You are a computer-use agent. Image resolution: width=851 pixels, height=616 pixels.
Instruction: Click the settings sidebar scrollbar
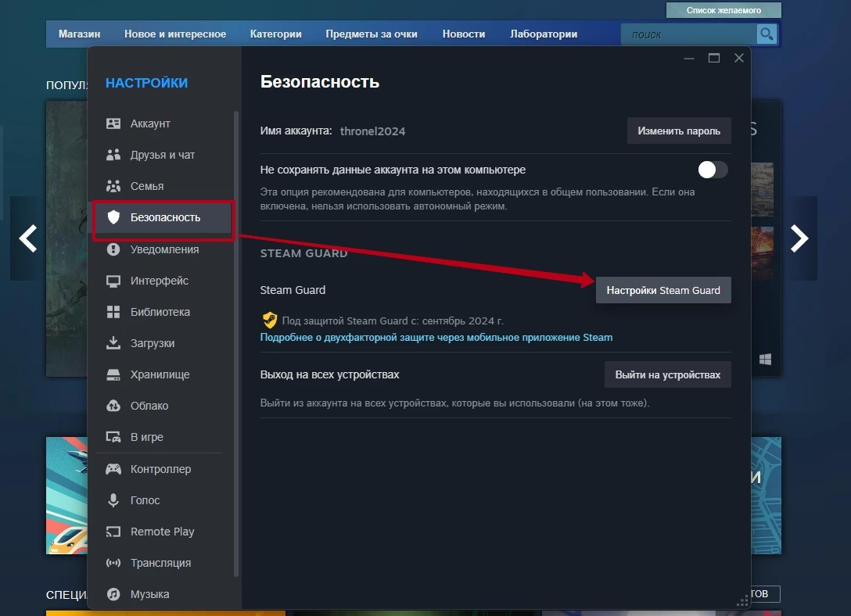coord(236,344)
